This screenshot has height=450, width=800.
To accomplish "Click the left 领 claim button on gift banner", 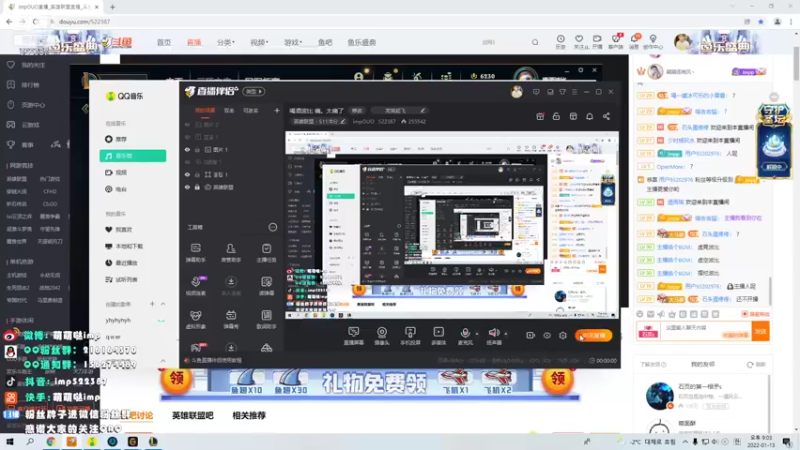I will coord(177,379).
